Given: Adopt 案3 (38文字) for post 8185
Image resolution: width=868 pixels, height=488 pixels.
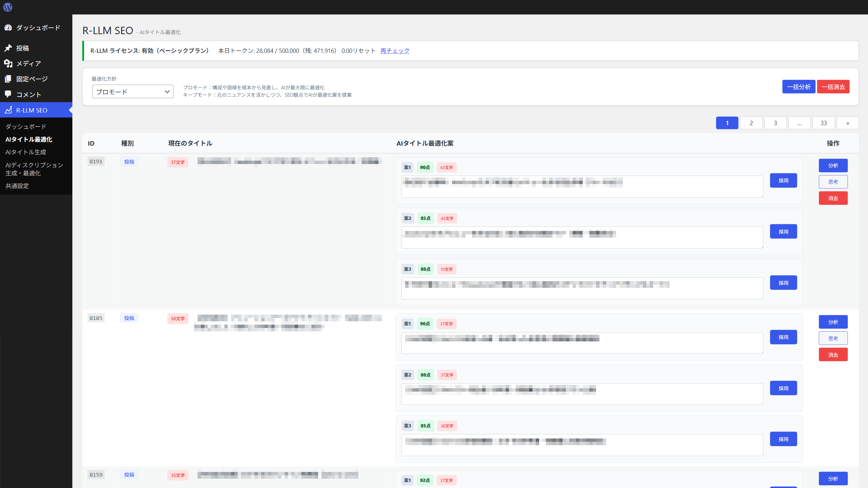Looking at the screenshot, I should [783, 439].
